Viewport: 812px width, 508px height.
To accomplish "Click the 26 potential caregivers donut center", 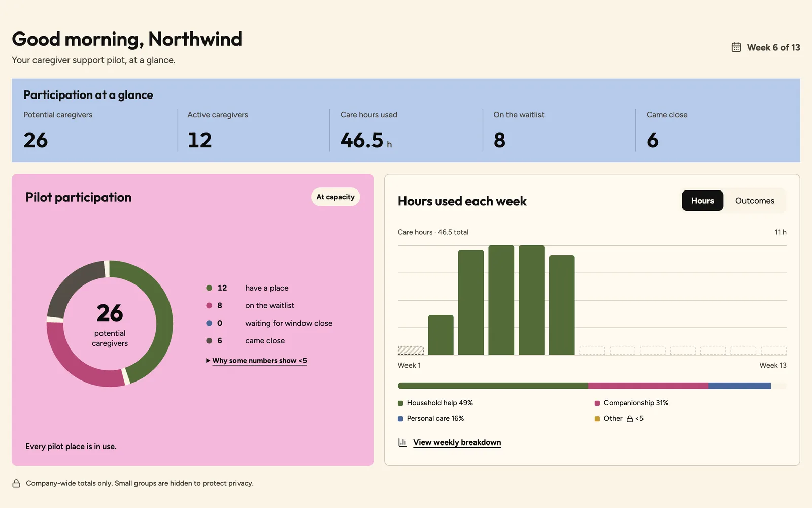I will coord(110,324).
